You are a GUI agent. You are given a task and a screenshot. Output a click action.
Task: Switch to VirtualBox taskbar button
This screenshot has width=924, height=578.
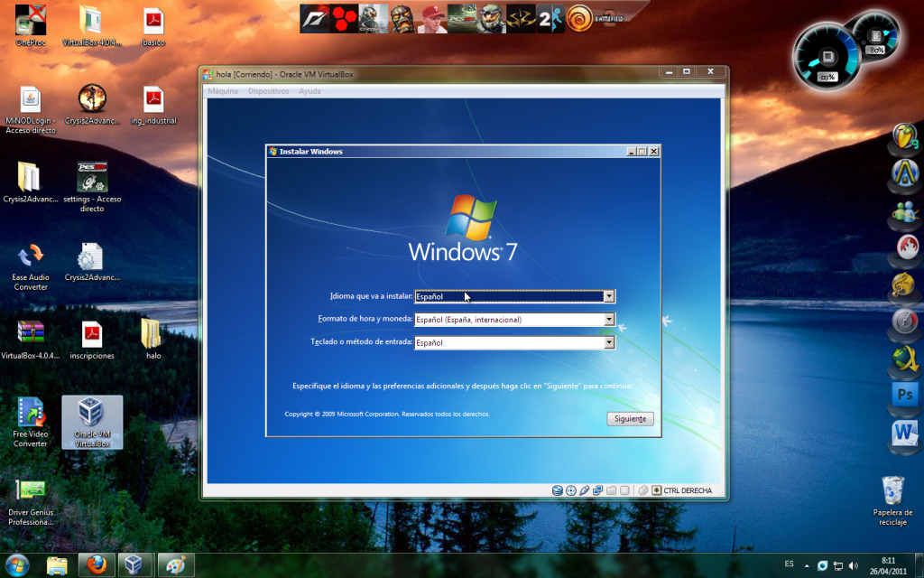coord(134,565)
